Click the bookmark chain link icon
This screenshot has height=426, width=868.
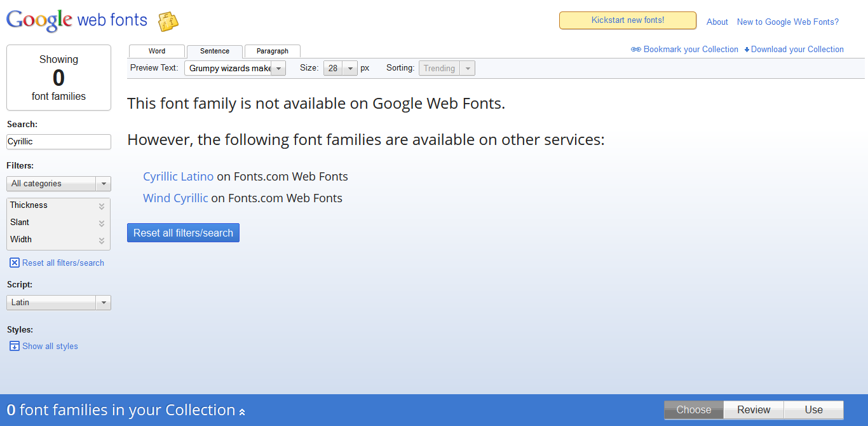[x=636, y=50]
